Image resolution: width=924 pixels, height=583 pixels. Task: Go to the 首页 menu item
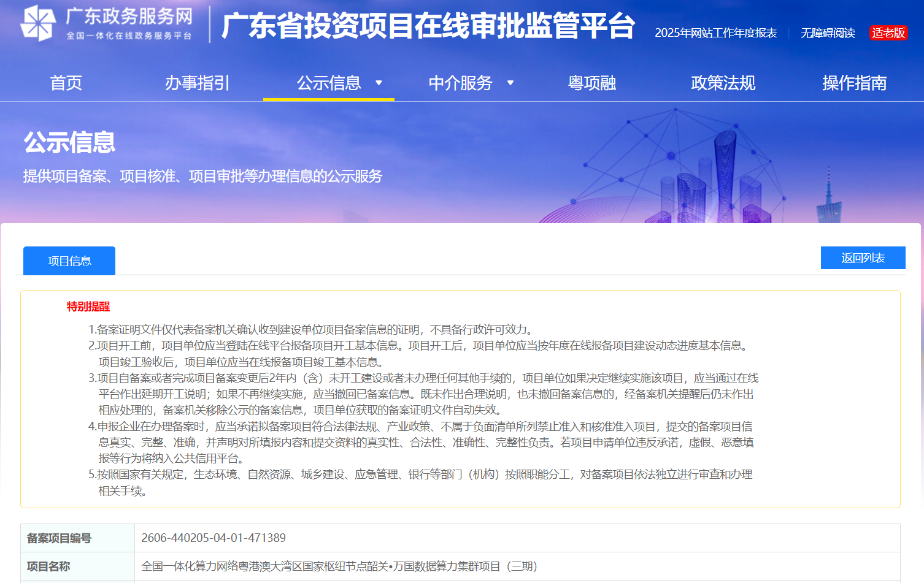(x=66, y=83)
